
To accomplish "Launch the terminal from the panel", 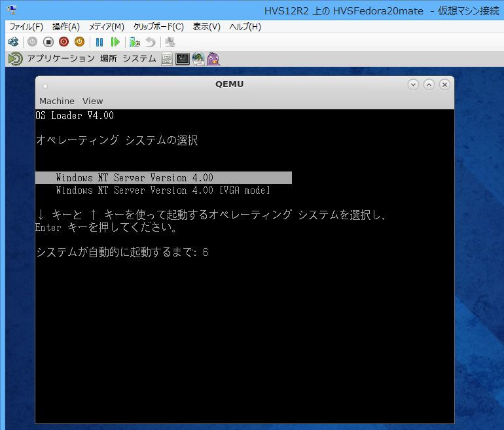I will 182,59.
